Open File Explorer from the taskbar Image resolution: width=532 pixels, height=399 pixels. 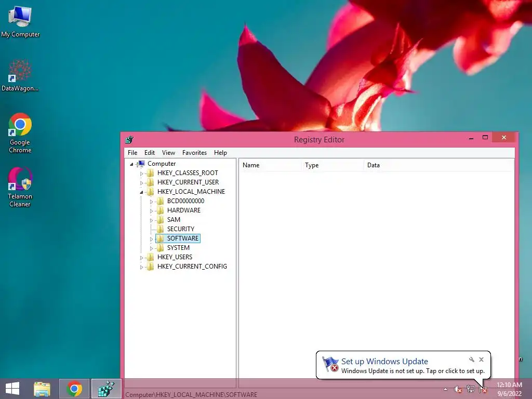(42, 389)
